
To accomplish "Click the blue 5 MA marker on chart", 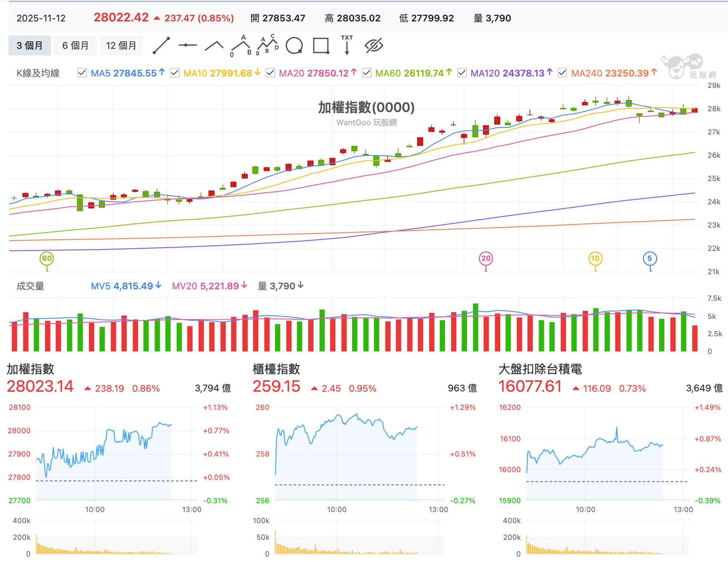I will point(650,259).
